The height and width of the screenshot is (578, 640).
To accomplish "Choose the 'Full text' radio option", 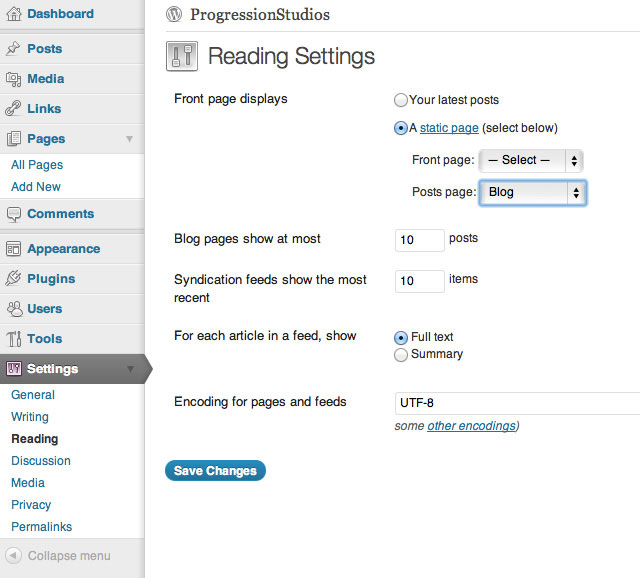I will 401,337.
